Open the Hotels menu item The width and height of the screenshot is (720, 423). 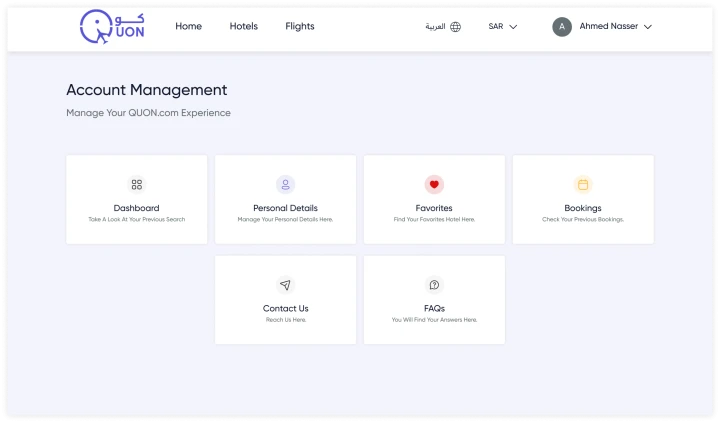click(243, 27)
